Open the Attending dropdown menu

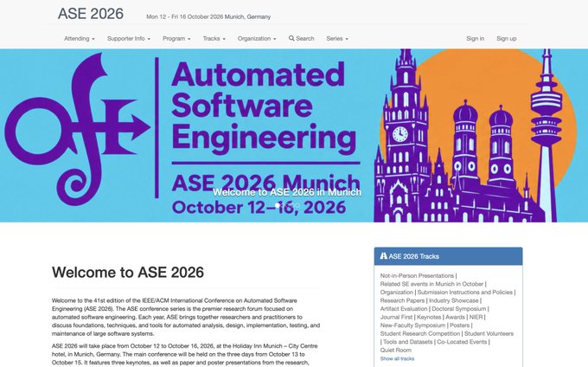click(80, 38)
